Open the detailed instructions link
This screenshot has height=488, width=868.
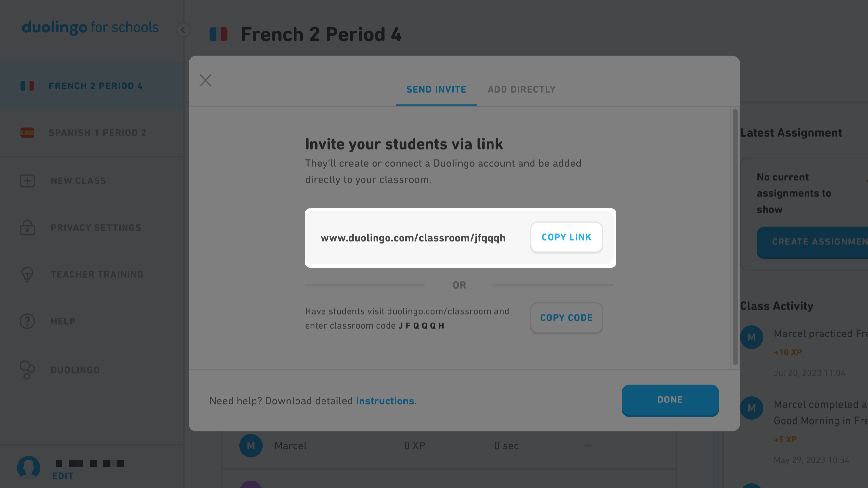click(385, 401)
